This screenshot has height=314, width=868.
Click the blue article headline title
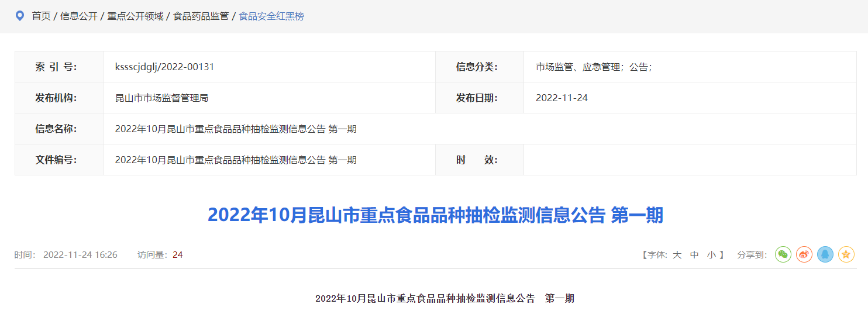pyautogui.click(x=435, y=215)
